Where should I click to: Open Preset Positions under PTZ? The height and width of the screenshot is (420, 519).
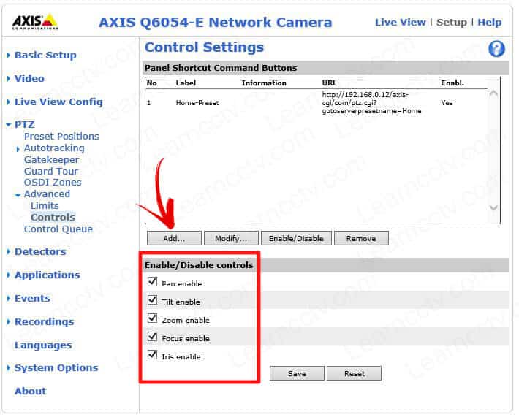[x=61, y=136]
